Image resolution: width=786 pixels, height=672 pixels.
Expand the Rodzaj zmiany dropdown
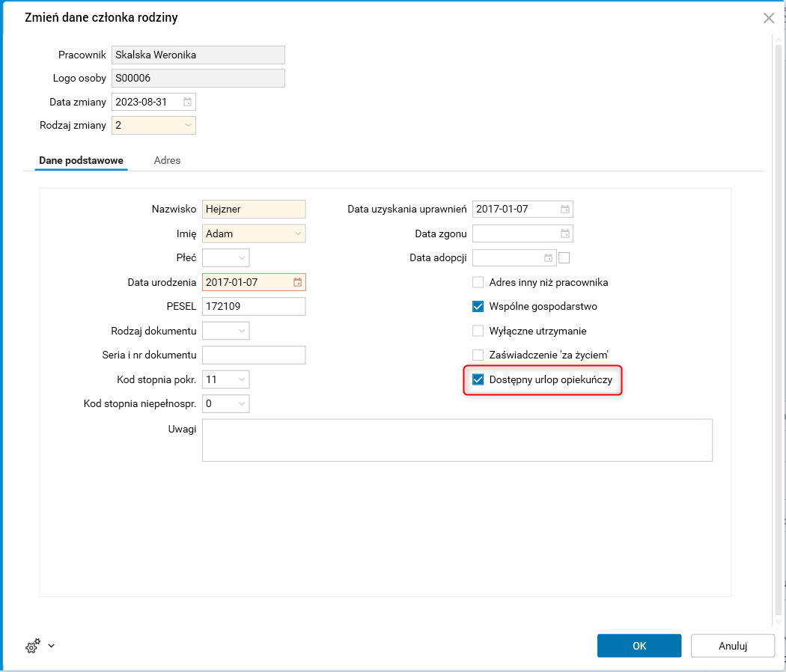pos(188,126)
